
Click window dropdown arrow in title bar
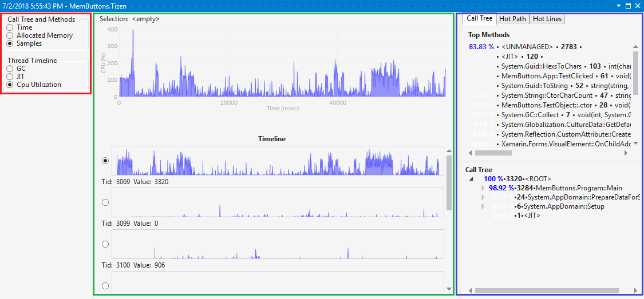pos(618,6)
